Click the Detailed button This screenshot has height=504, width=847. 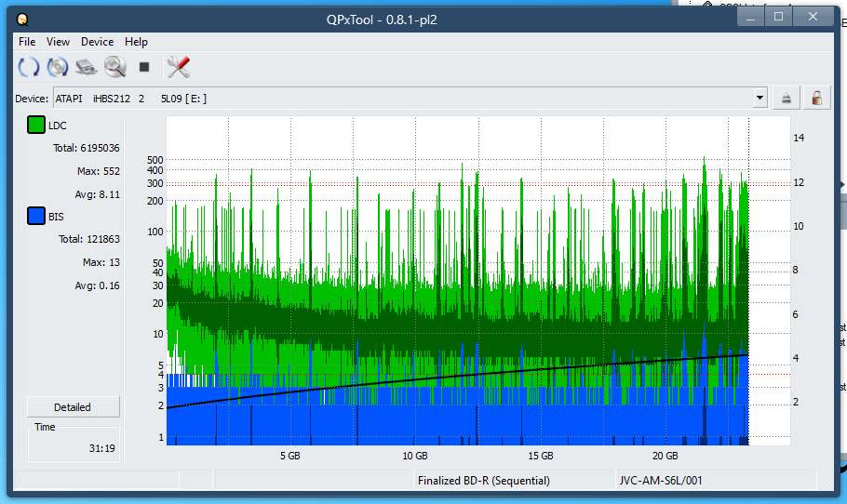pyautogui.click(x=73, y=407)
